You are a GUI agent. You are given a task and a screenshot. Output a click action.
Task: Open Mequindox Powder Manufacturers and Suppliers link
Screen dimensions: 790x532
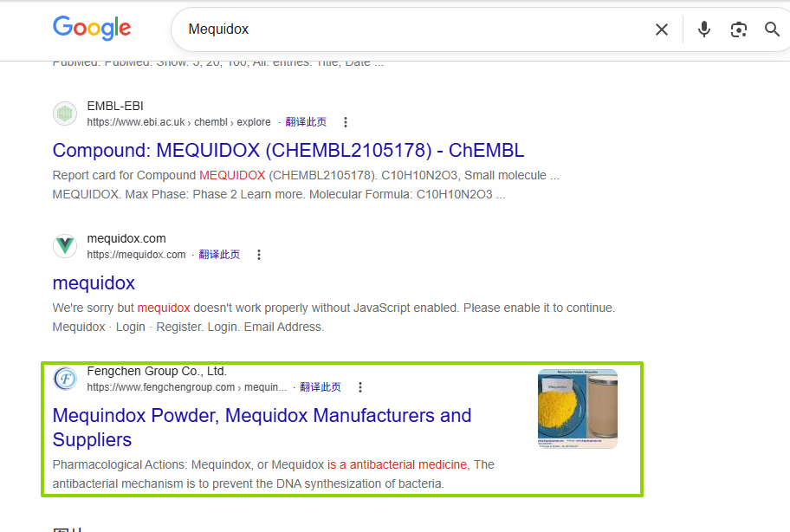point(262,427)
